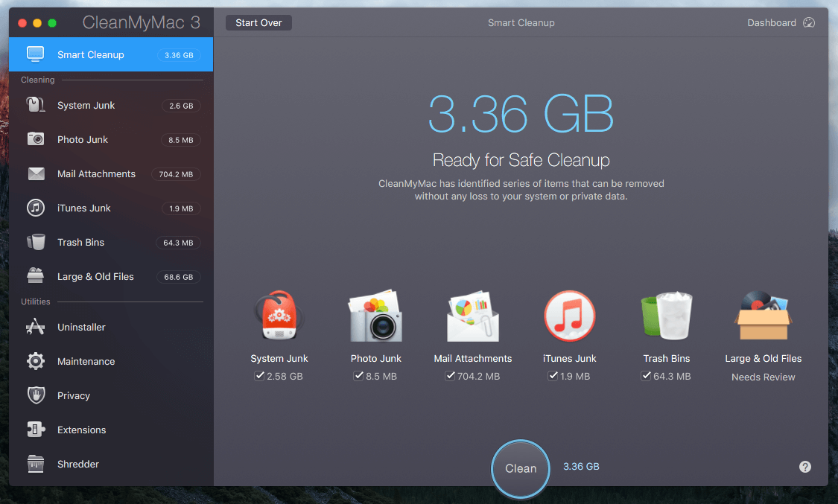Click the Privacy shield icon in sidebar
This screenshot has width=838, height=504.
(x=36, y=395)
